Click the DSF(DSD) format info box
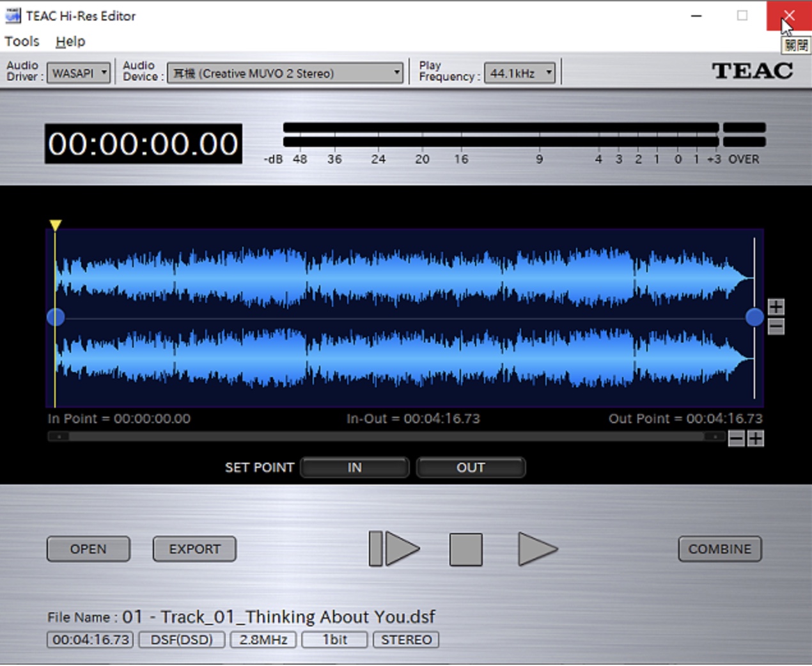 (182, 640)
